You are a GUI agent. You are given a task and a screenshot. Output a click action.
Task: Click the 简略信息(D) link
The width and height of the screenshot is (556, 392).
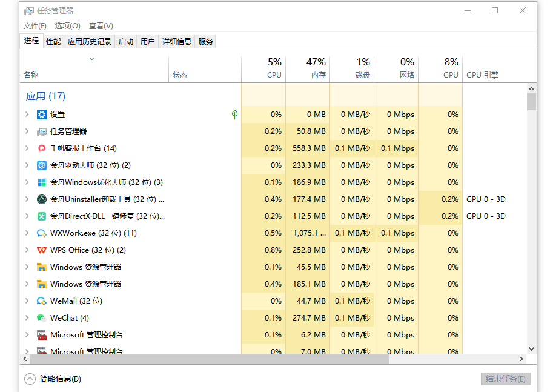point(61,379)
